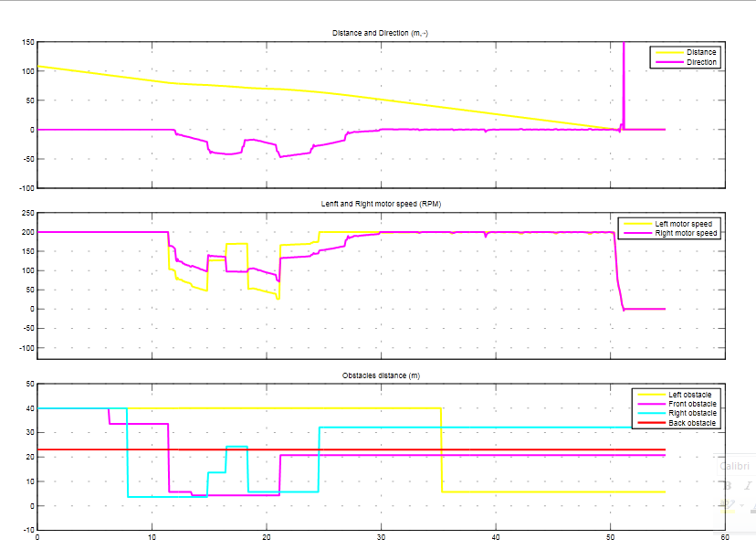Click the x-axis tick label '50'

click(611, 537)
